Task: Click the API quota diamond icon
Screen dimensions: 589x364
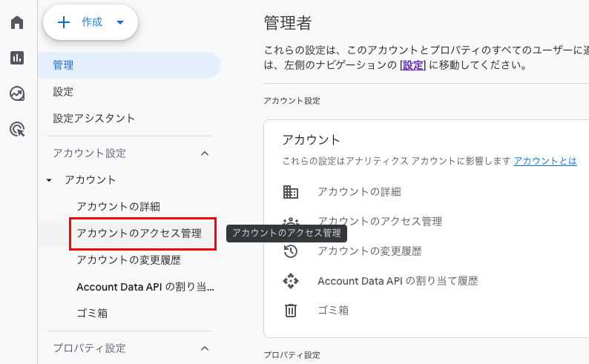Action: coord(291,281)
